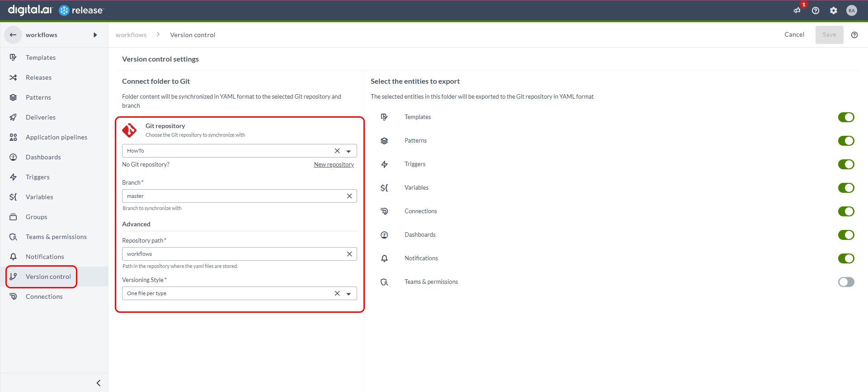The width and height of the screenshot is (868, 392).
Task: Open the settings gear icon
Action: (x=834, y=10)
